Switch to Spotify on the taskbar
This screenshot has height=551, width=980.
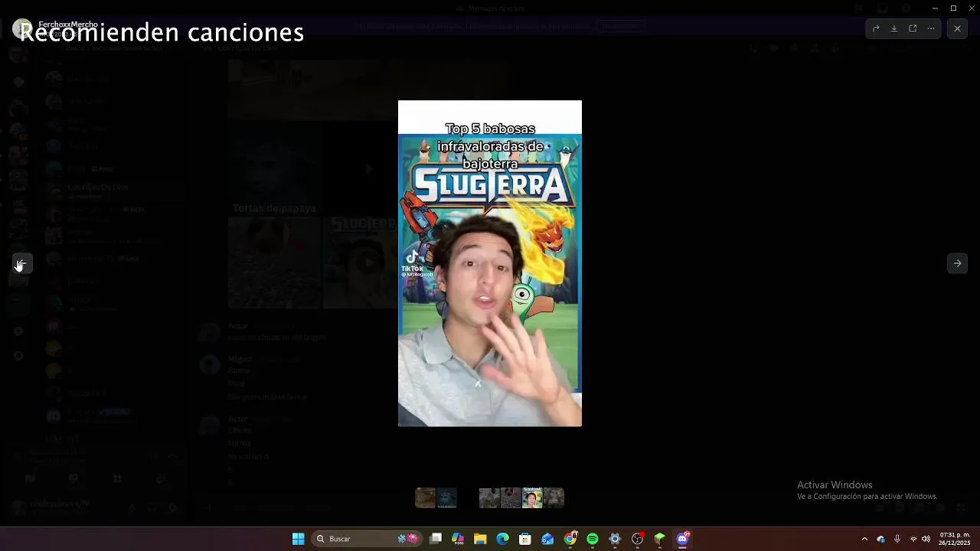pos(593,539)
